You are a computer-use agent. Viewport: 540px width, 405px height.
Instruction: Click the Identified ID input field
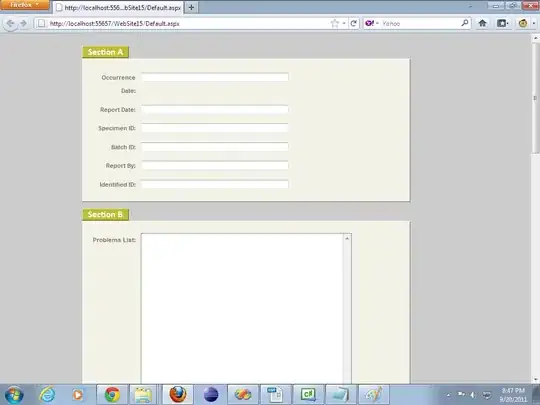[215, 184]
